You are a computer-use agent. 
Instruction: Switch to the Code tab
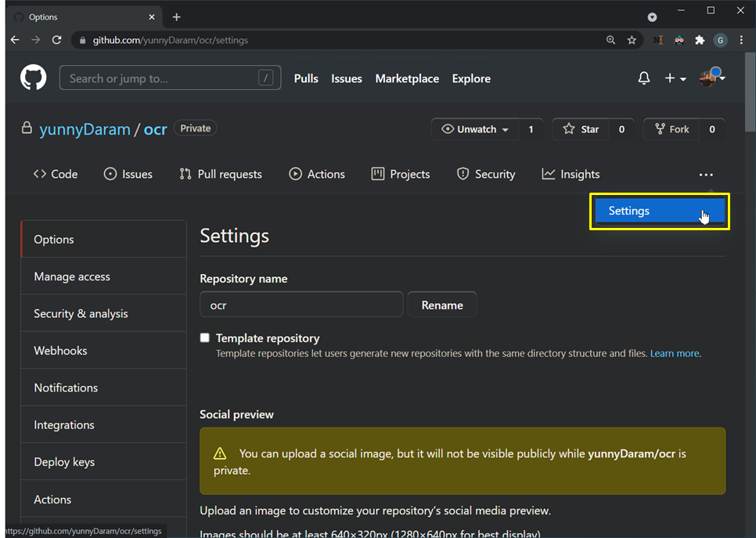(x=56, y=174)
